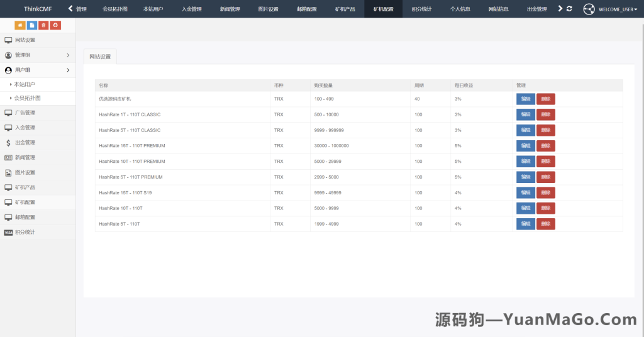644x337 pixels.
Task: Expand the 管理组 sidebar group
Action: coord(38,55)
